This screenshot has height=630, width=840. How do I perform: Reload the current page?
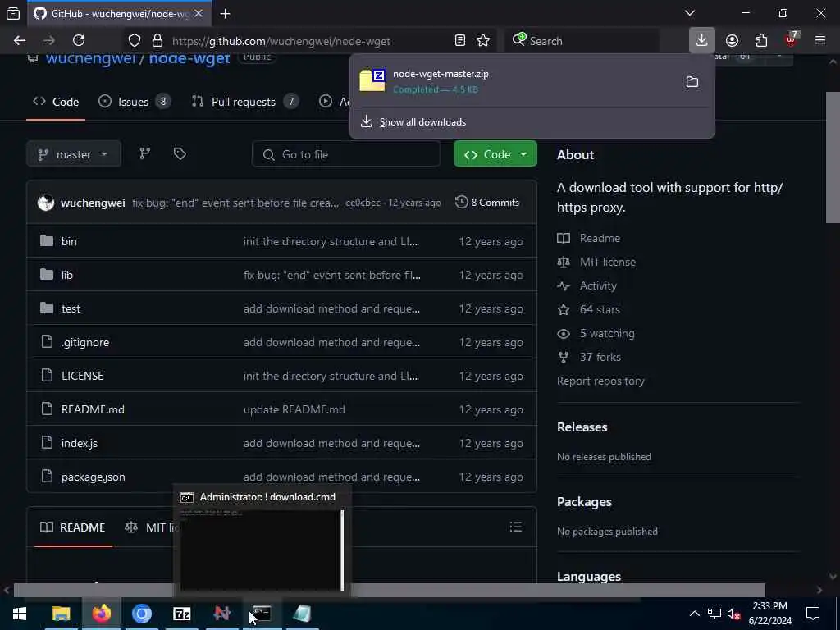79,41
